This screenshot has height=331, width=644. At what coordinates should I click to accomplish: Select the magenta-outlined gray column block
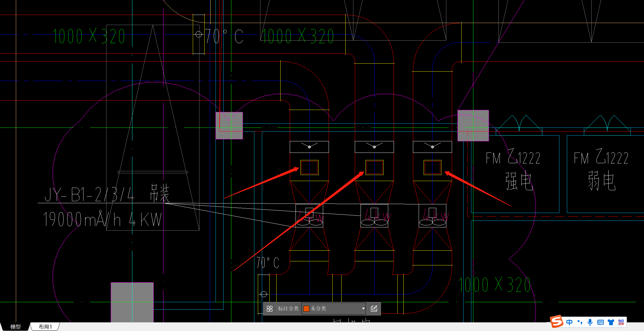tap(473, 125)
